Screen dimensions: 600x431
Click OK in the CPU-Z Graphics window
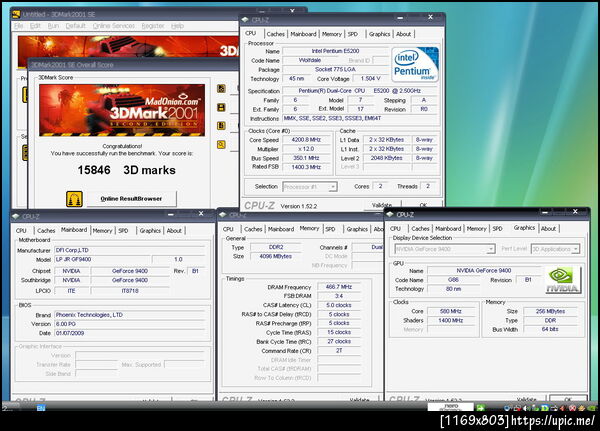click(x=568, y=399)
